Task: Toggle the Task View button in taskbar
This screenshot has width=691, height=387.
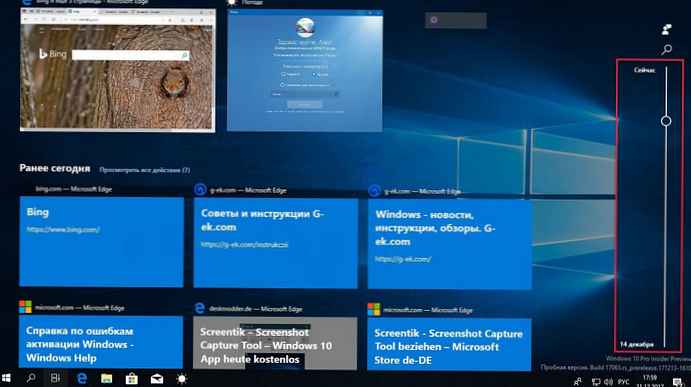Action: pyautogui.click(x=56, y=378)
